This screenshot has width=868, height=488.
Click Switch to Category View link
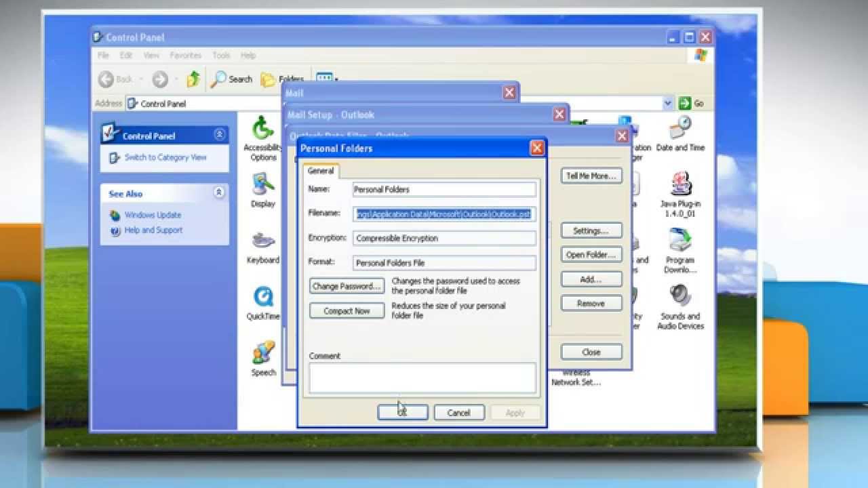point(165,157)
